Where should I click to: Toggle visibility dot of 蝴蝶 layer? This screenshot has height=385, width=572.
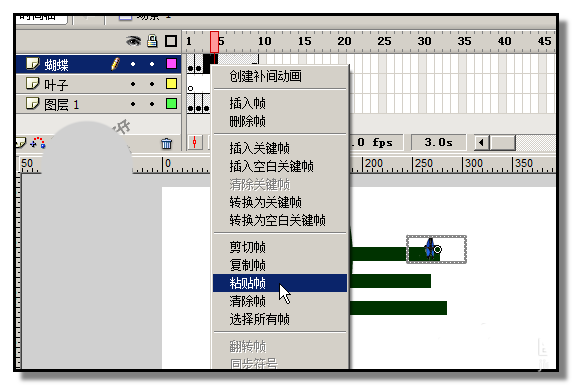pos(133,64)
